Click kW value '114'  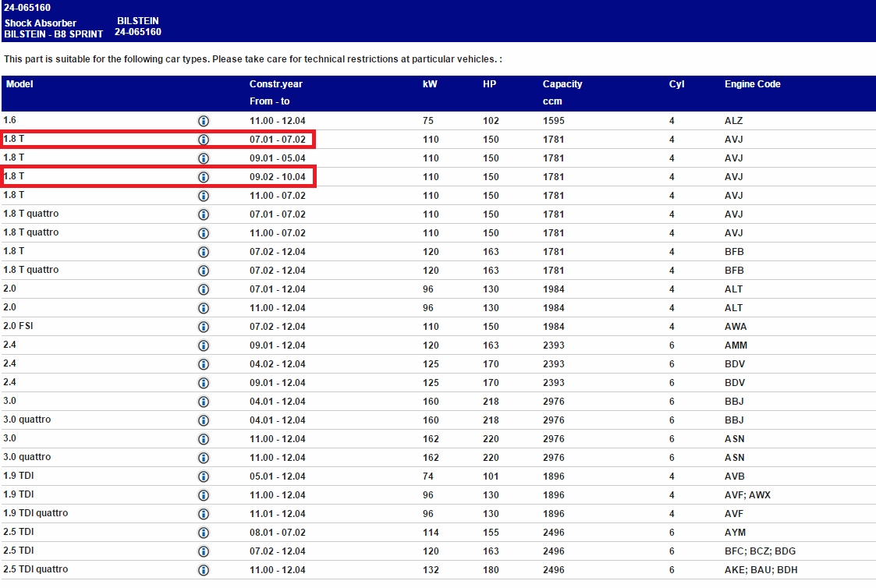[431, 532]
